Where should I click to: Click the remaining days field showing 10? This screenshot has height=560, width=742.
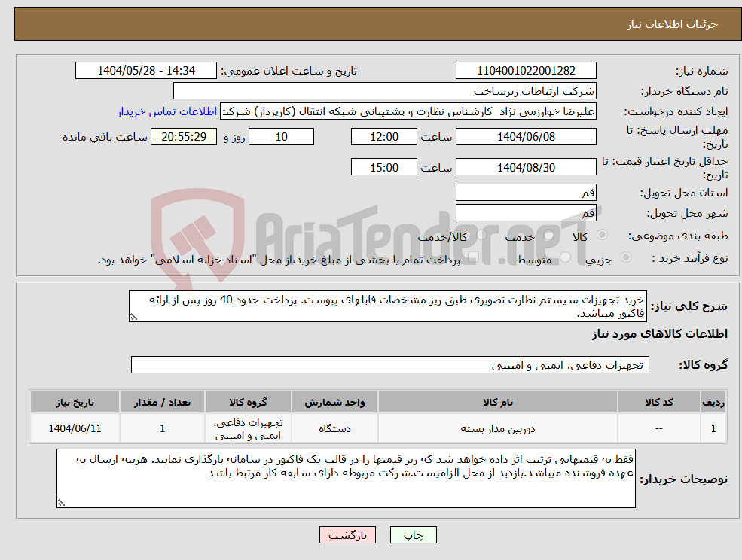[x=281, y=137]
